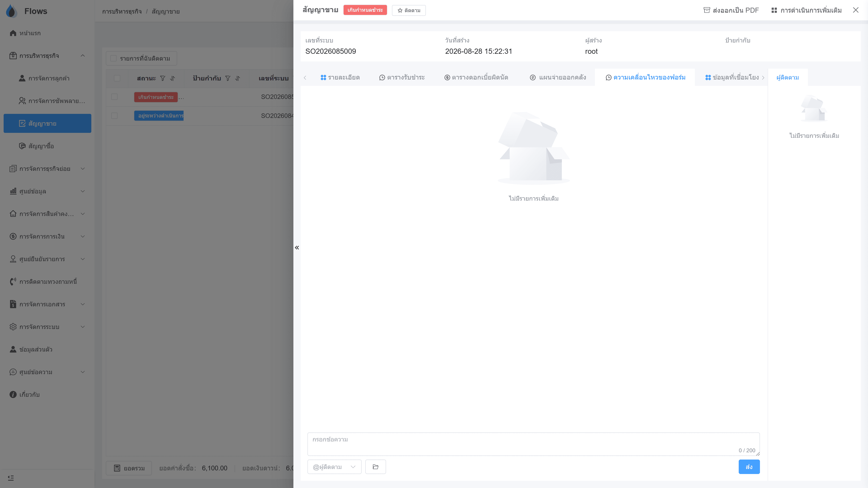Click tab-bar left scroll arrow
Viewport: 868px width, 488px height.
click(x=305, y=78)
